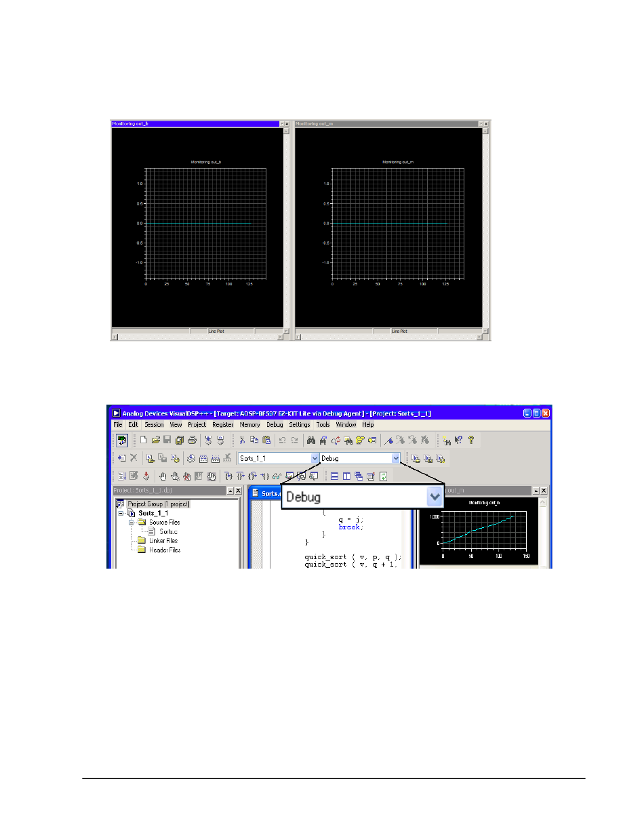644x835 pixels.
Task: Click the Cut scissors icon
Action: tap(242, 440)
